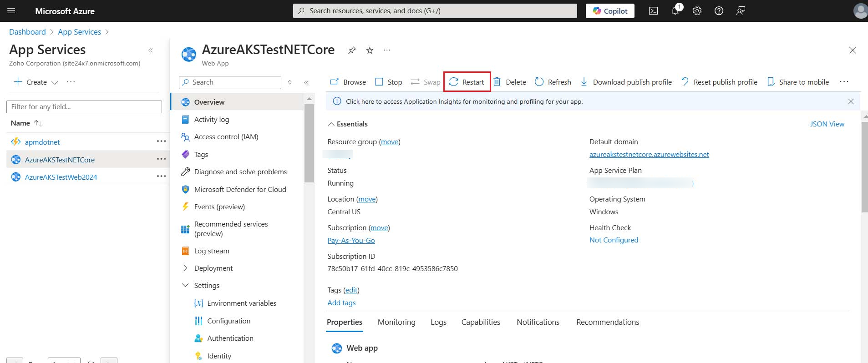
Task: Open Activity log in sidebar
Action: (x=211, y=119)
